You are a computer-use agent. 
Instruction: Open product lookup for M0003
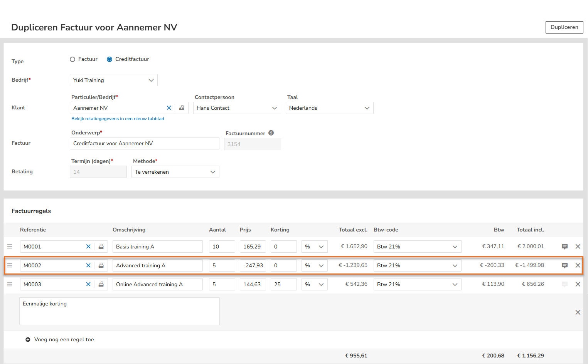[101, 284]
